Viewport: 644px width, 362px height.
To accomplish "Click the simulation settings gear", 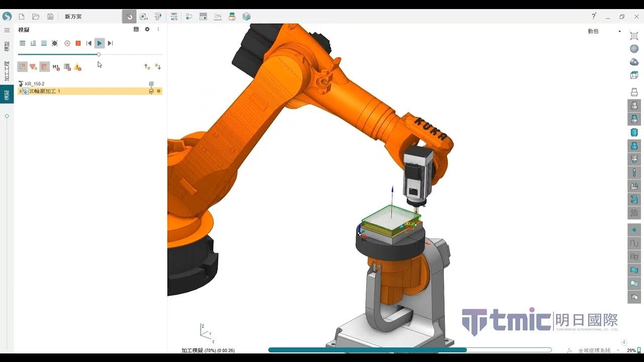I will (147, 29).
